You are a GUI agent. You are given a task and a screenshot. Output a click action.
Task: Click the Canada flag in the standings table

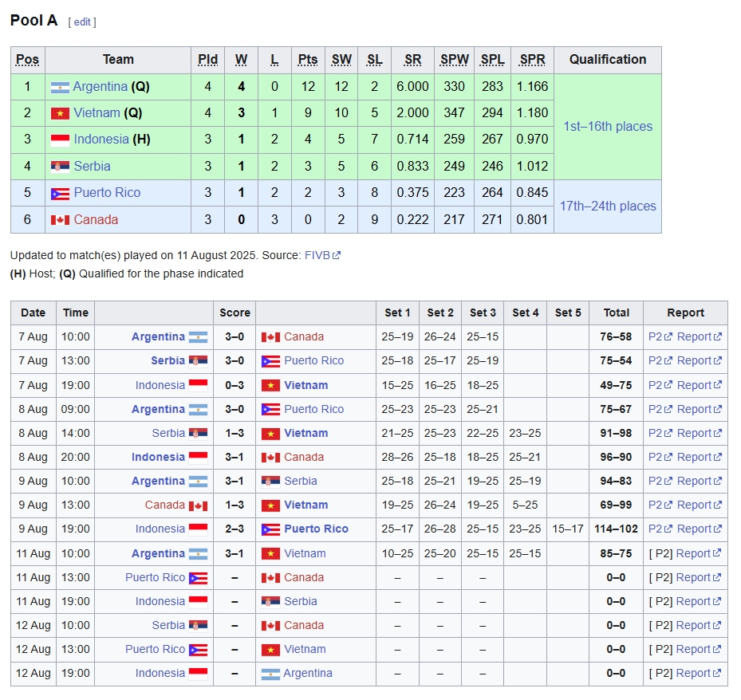(x=60, y=220)
